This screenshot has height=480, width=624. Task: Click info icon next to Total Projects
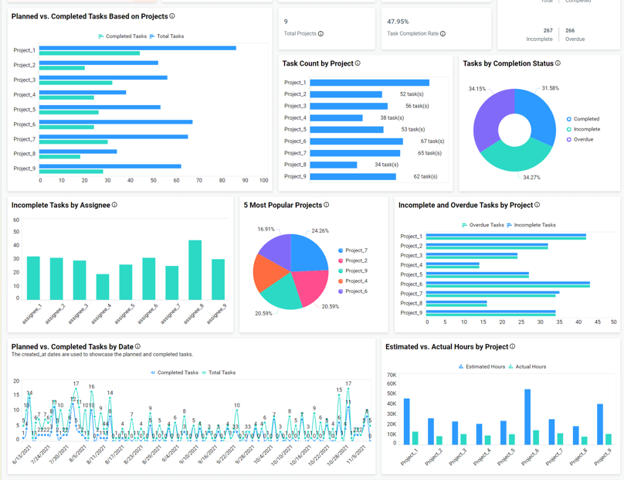[321, 34]
